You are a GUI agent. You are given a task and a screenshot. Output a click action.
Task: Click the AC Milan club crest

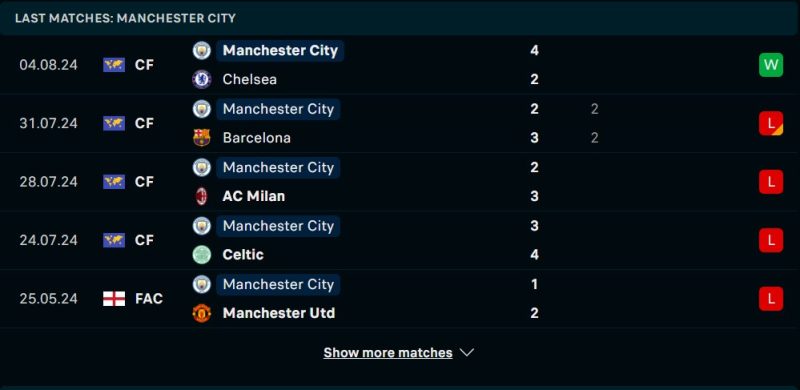click(202, 196)
